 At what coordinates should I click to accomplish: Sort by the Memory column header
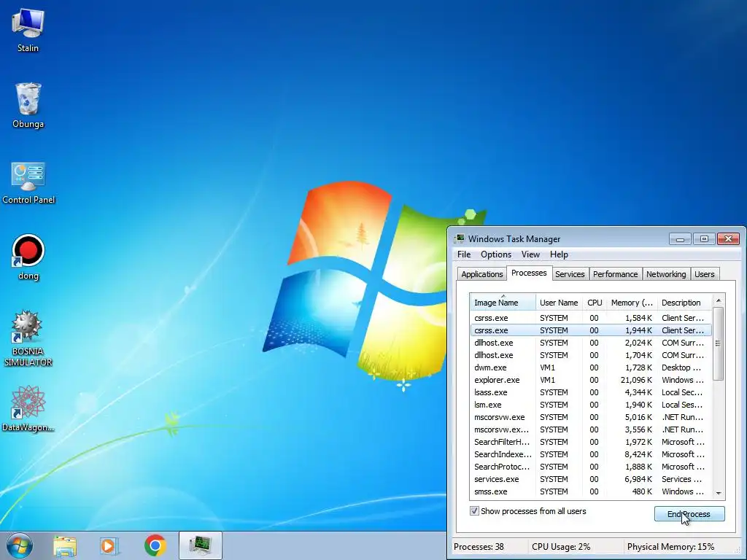[x=632, y=303]
